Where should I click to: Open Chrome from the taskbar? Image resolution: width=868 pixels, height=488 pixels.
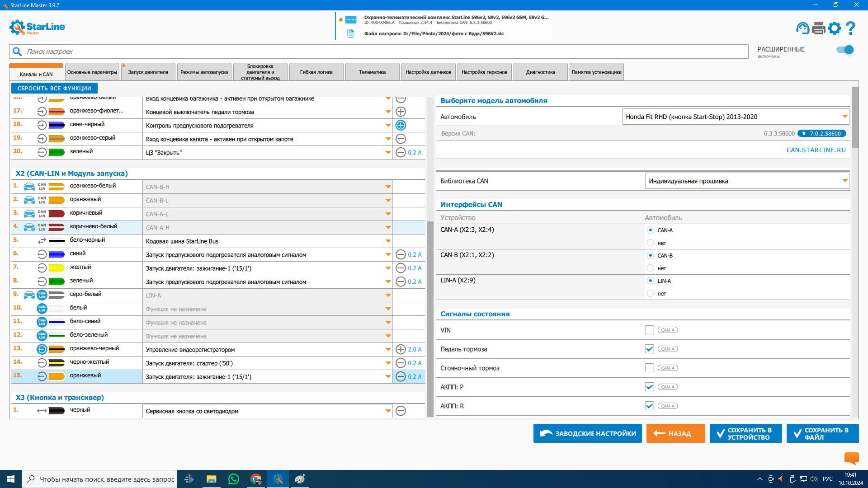point(256,479)
